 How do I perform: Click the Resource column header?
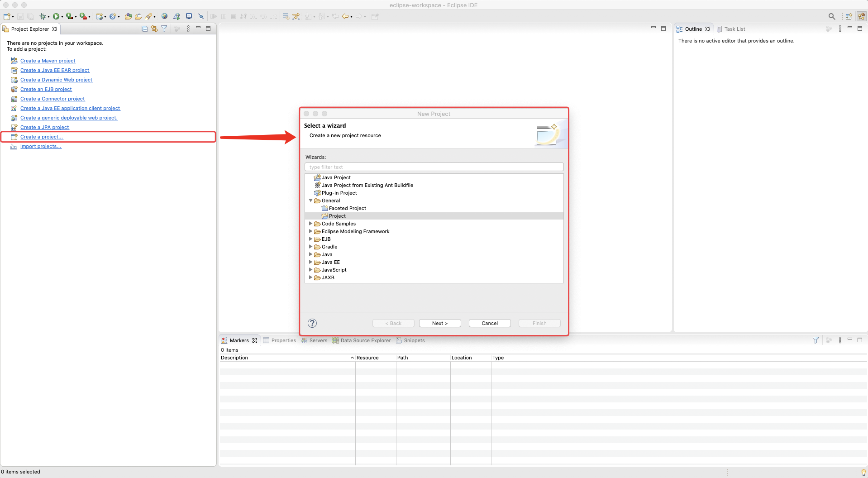(x=376, y=358)
